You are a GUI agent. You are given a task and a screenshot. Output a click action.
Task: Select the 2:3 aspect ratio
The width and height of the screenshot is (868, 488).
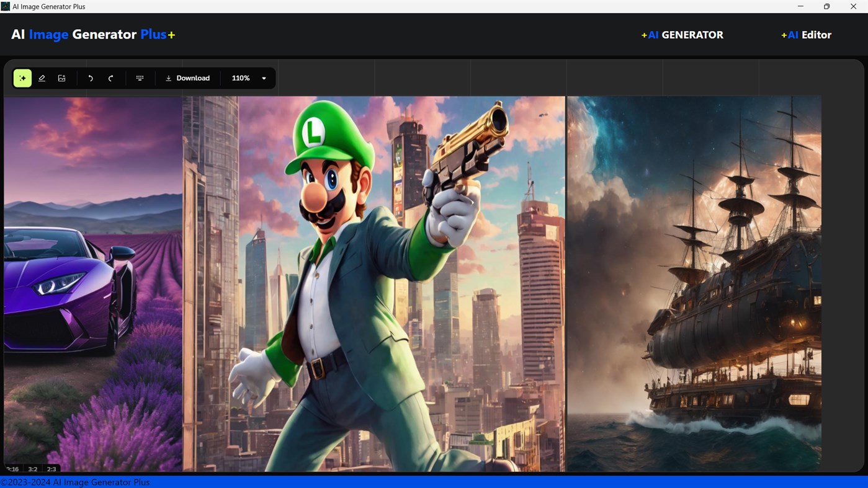click(x=51, y=469)
